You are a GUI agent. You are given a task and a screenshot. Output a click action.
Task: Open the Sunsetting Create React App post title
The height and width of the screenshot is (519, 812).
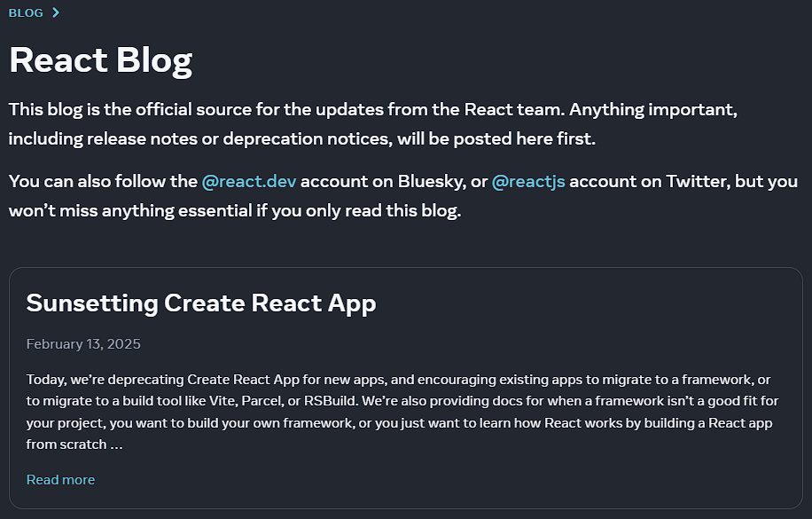coord(201,303)
